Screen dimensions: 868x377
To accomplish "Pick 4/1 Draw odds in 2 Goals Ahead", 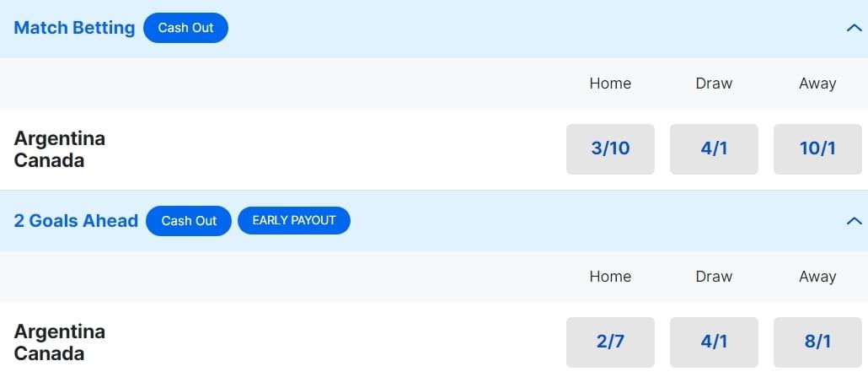I will pyautogui.click(x=714, y=342).
